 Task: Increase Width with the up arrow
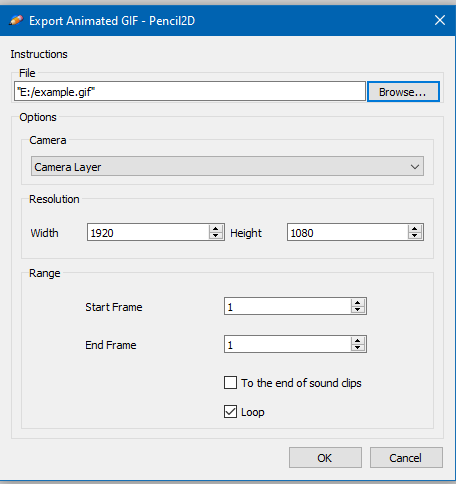pyautogui.click(x=215, y=228)
